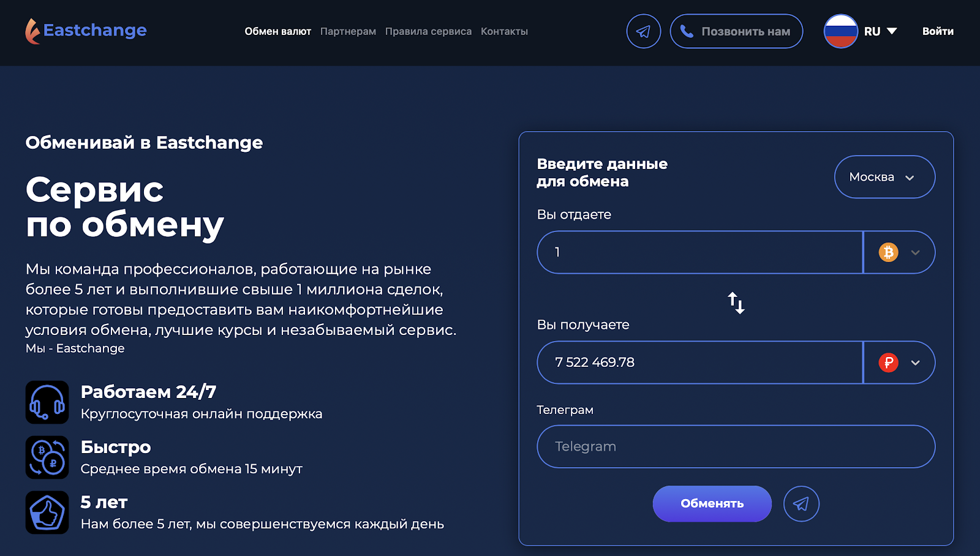Viewport: 980px width, 556px height.
Task: Open Telegram via header paper-plane icon
Action: click(643, 31)
